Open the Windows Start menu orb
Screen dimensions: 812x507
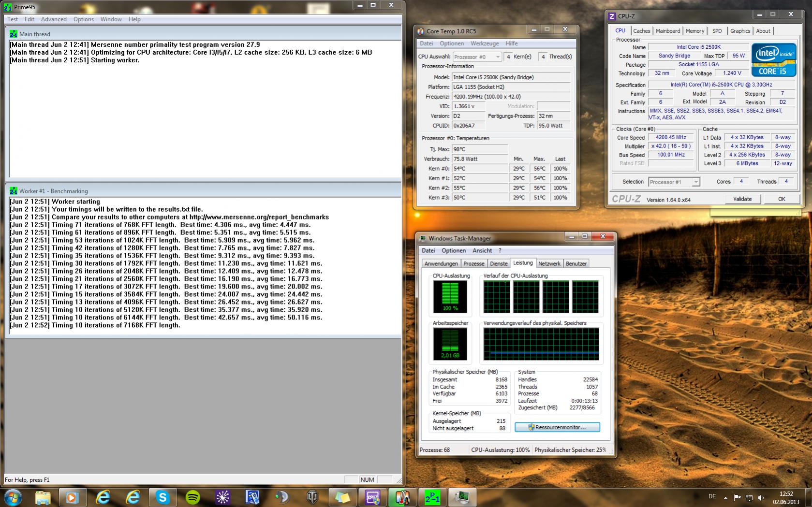13,497
